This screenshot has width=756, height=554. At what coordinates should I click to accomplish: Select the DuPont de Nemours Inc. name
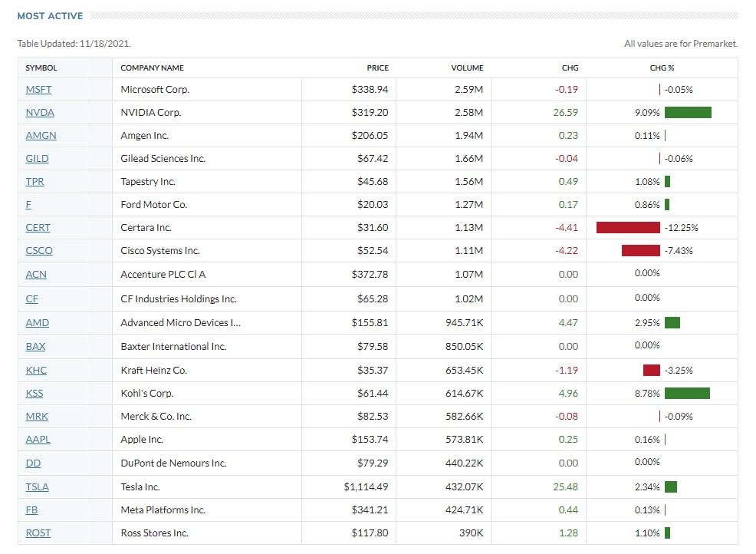173,463
